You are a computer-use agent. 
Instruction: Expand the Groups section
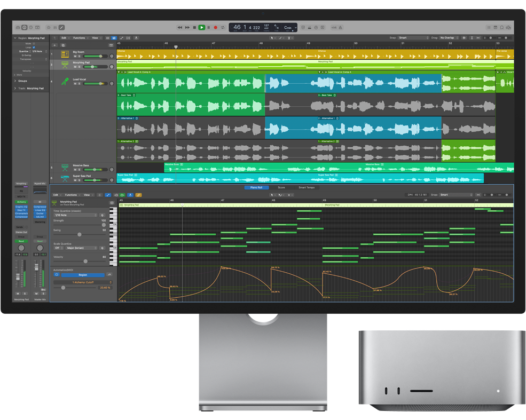[15, 81]
